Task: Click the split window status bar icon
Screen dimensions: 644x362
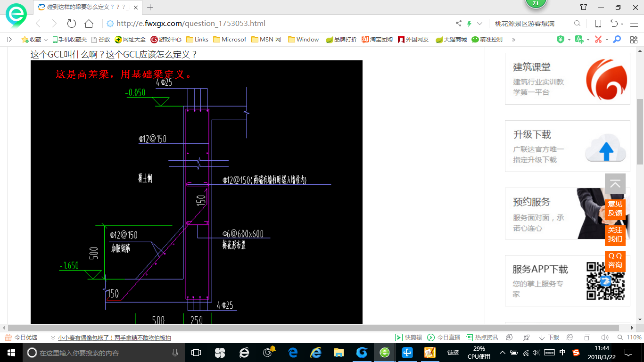Action: click(587, 337)
